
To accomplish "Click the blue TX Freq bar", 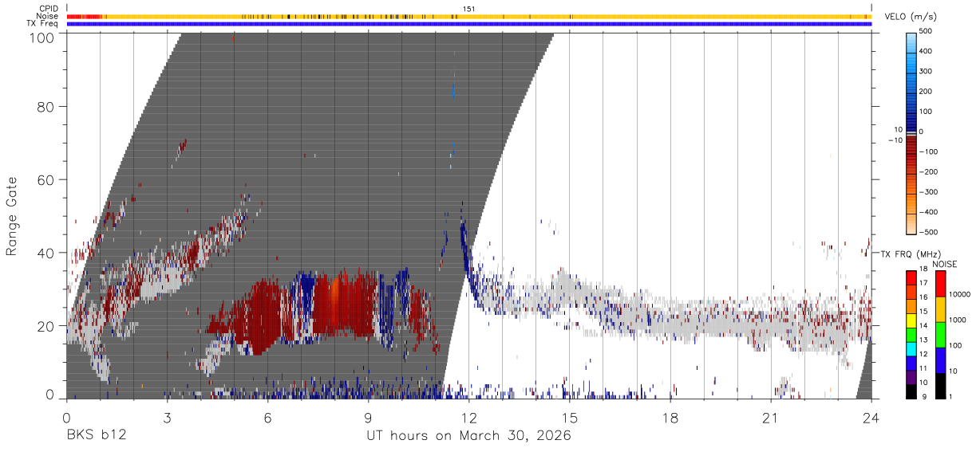I will pyautogui.click(x=469, y=24).
